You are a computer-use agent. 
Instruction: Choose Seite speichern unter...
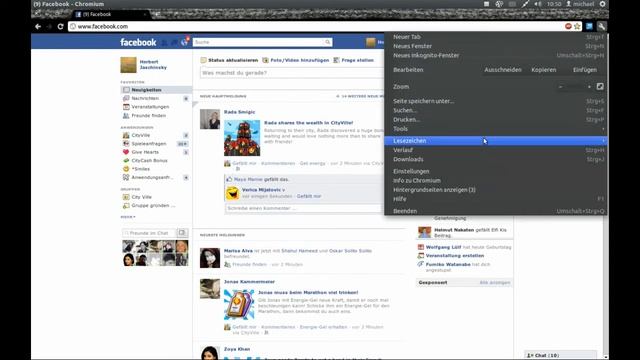coord(496,101)
